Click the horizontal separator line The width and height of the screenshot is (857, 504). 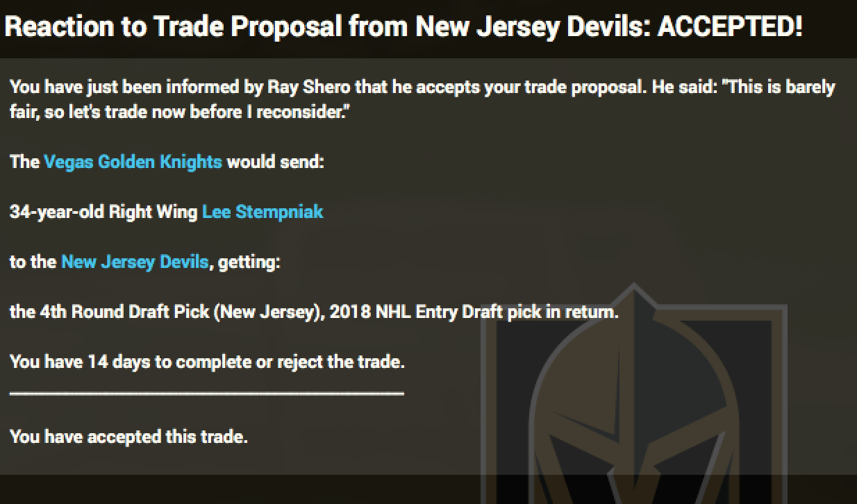coord(207,394)
